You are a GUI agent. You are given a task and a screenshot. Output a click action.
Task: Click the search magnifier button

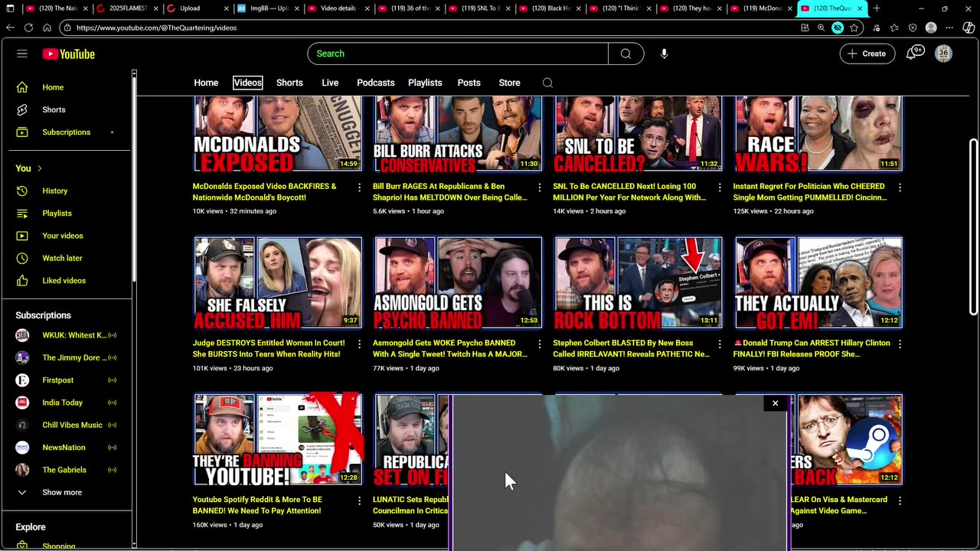tap(626, 54)
